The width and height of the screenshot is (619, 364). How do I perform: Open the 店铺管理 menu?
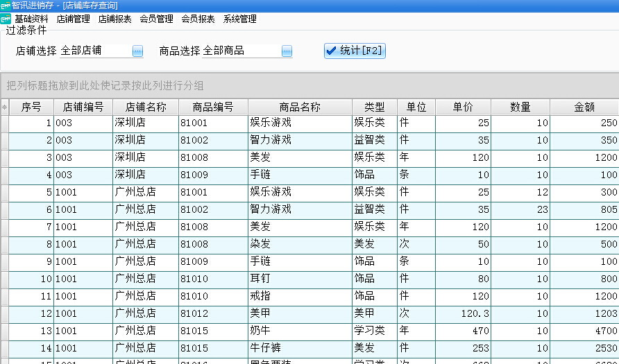point(74,19)
